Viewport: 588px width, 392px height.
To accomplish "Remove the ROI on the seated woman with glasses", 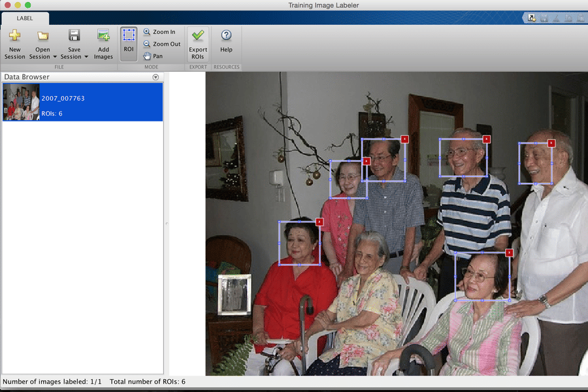I will (509, 253).
